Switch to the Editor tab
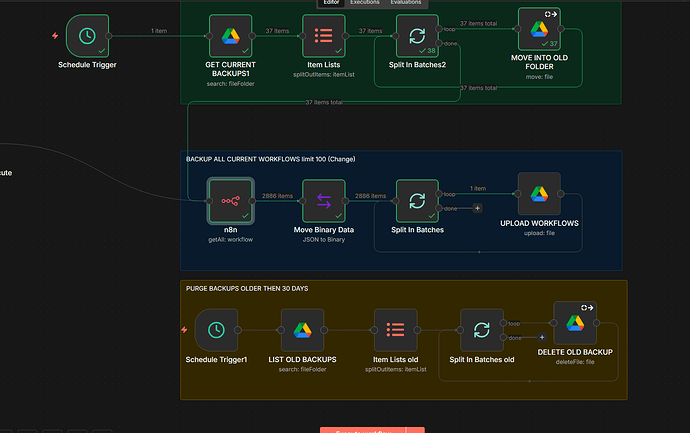Image resolution: width=690 pixels, height=433 pixels. 329,4
